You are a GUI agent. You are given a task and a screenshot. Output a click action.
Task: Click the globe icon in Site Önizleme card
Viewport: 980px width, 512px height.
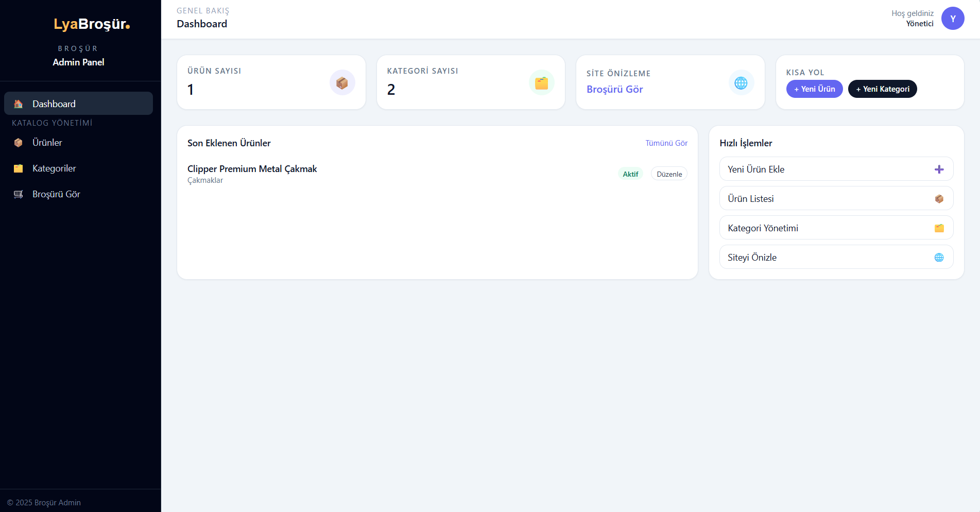(741, 82)
